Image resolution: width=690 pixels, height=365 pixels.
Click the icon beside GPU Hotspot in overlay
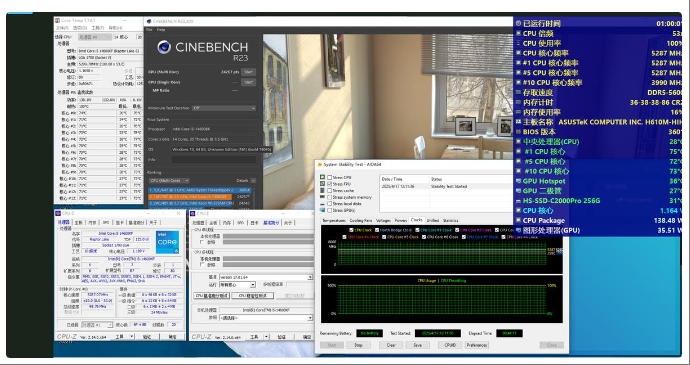[x=518, y=181]
